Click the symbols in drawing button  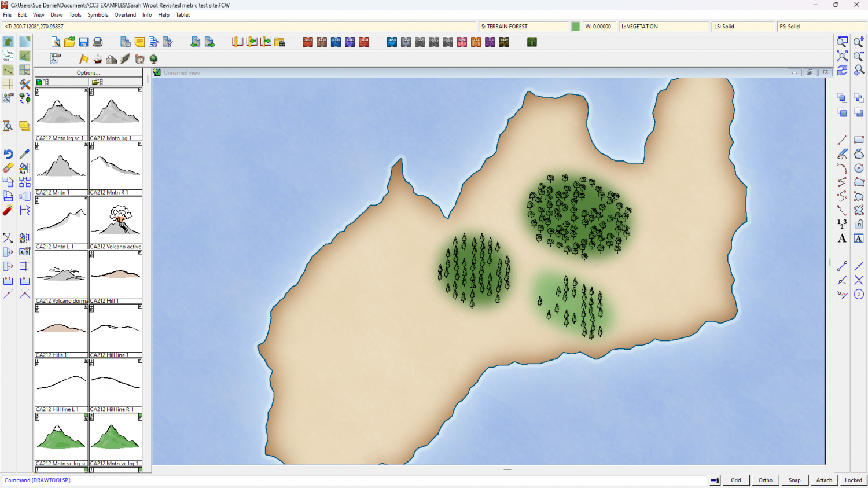(x=61, y=82)
